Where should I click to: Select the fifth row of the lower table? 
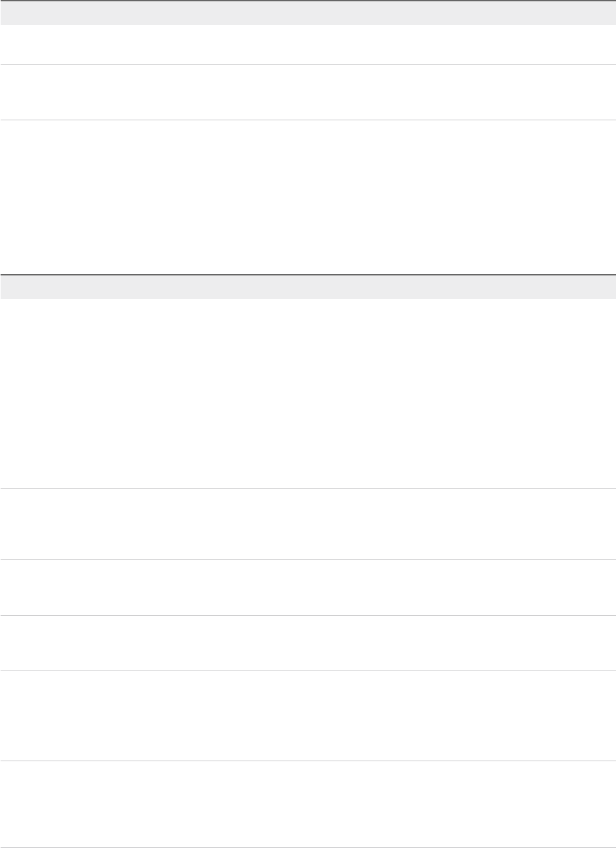point(308,716)
